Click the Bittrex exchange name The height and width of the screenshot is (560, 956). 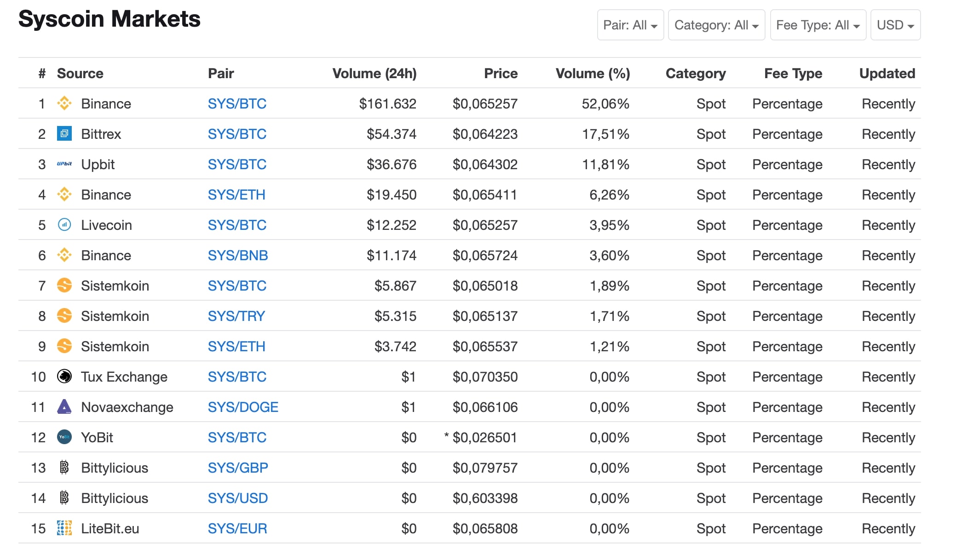(101, 134)
